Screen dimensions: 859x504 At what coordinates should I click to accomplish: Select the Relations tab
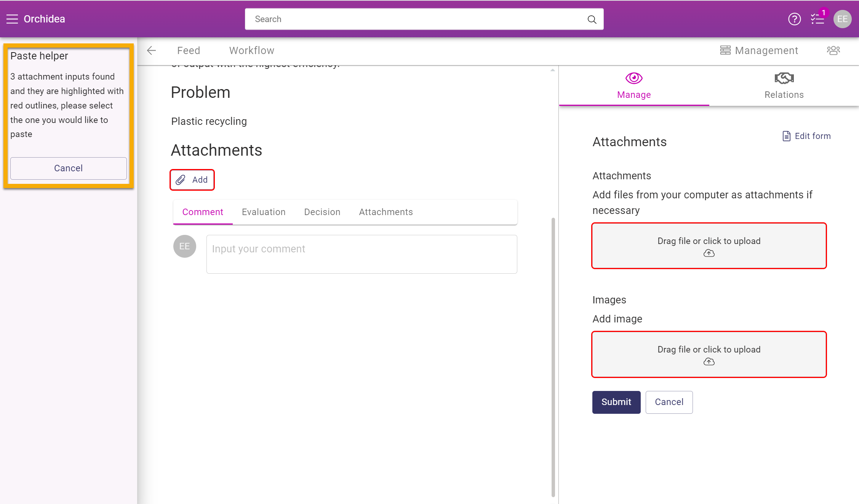point(784,86)
